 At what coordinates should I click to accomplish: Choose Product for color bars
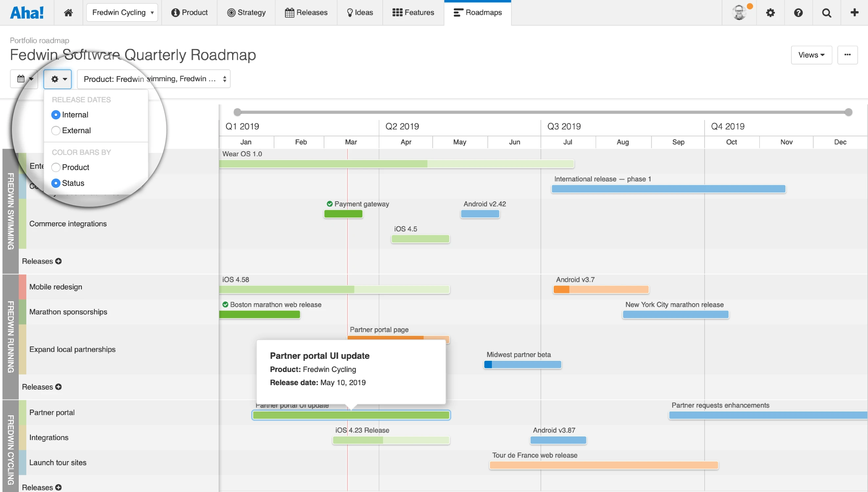(56, 167)
